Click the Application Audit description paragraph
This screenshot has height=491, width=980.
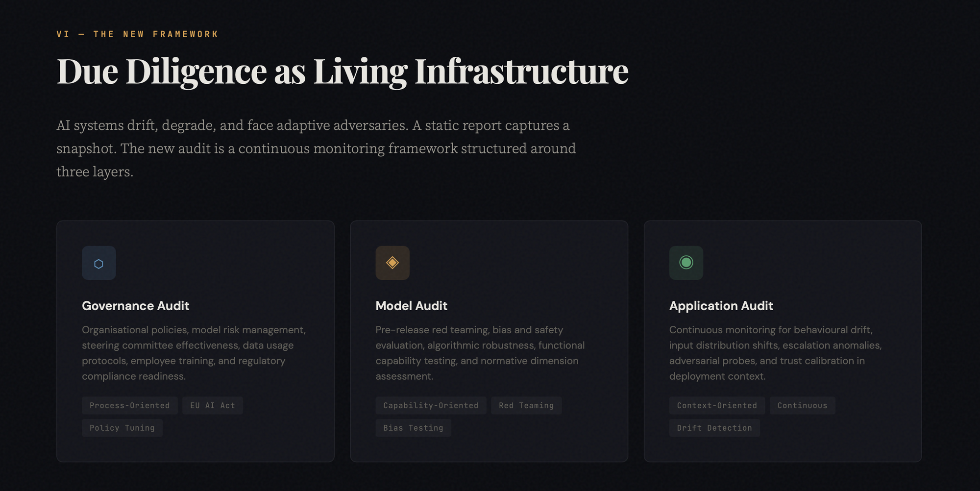[x=775, y=353]
